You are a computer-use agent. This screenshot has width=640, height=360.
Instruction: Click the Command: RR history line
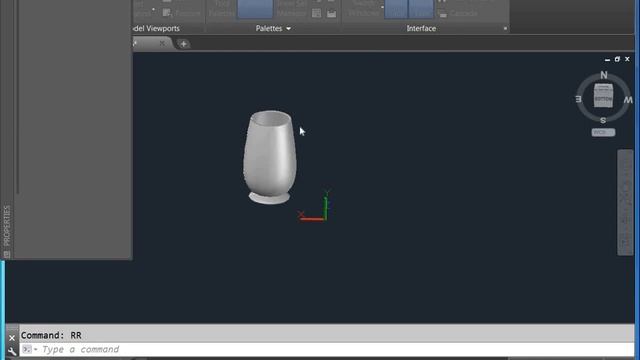51,335
